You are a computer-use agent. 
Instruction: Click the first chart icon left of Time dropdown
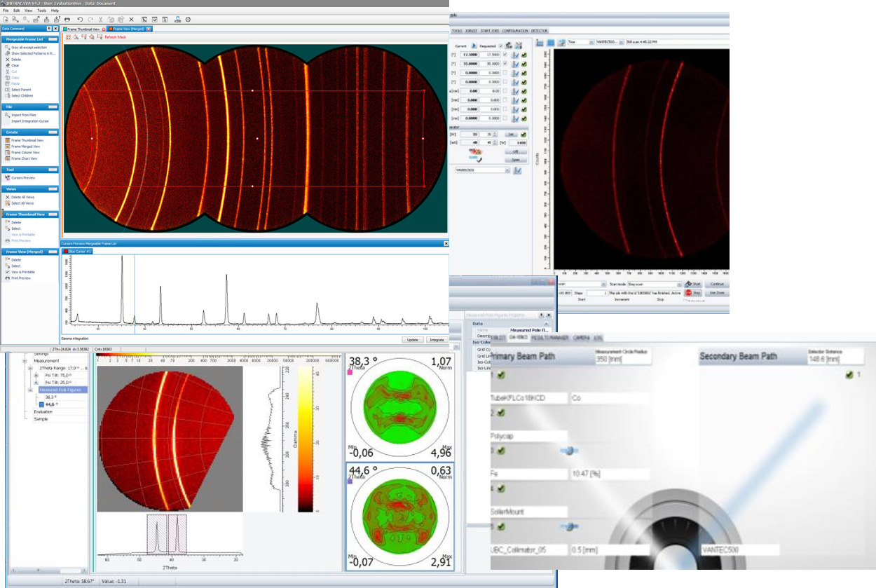(540, 43)
